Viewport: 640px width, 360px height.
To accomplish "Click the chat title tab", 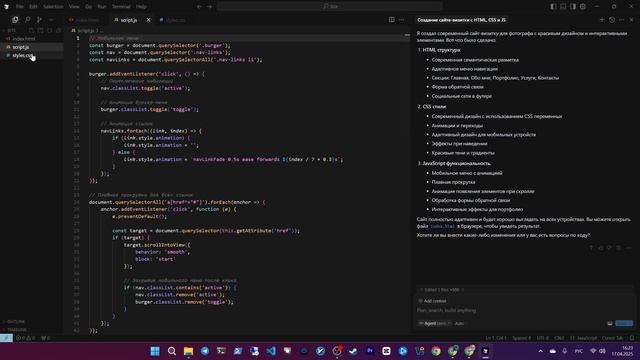I will coord(462,20).
